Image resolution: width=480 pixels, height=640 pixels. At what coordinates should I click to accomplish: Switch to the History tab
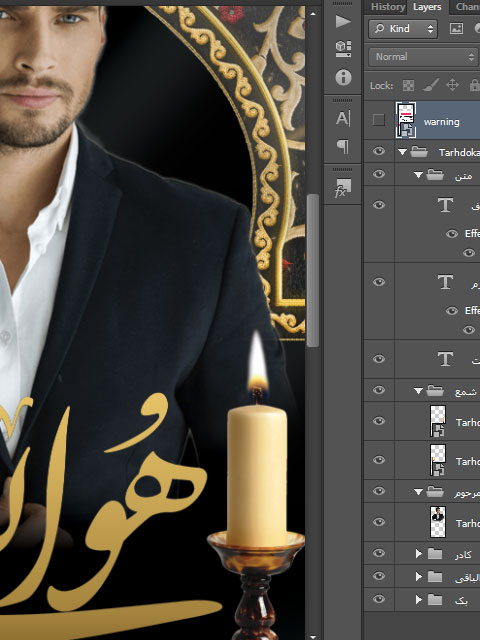[x=388, y=7]
